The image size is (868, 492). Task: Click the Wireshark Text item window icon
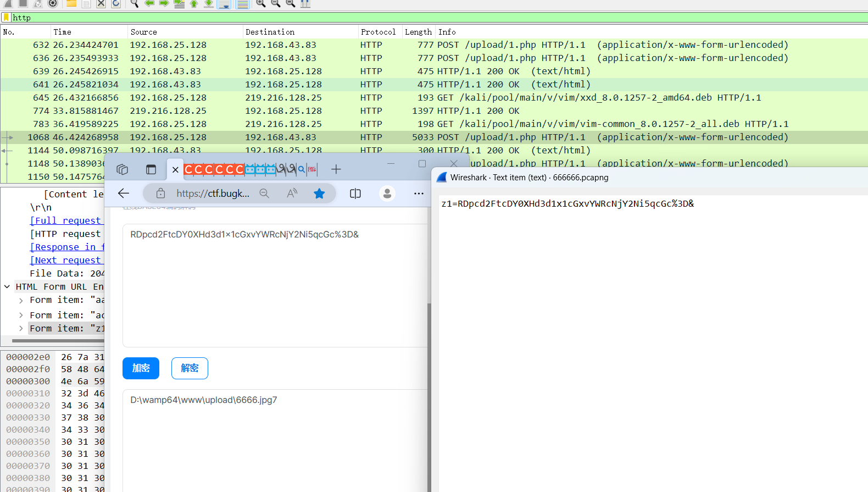point(442,177)
